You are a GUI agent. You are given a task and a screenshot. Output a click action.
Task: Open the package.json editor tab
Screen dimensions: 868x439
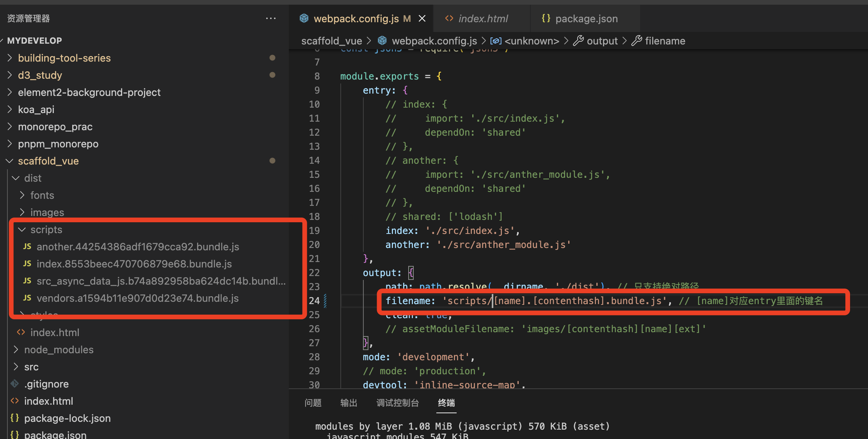tap(586, 18)
